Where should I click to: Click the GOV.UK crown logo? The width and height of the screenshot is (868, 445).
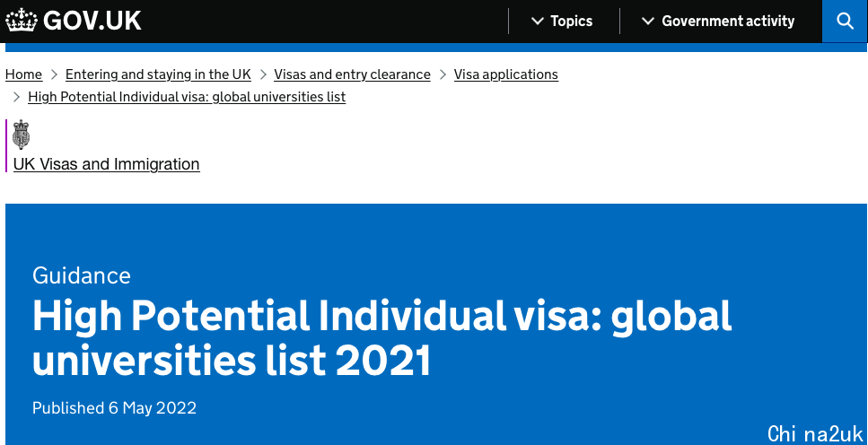pos(21,21)
